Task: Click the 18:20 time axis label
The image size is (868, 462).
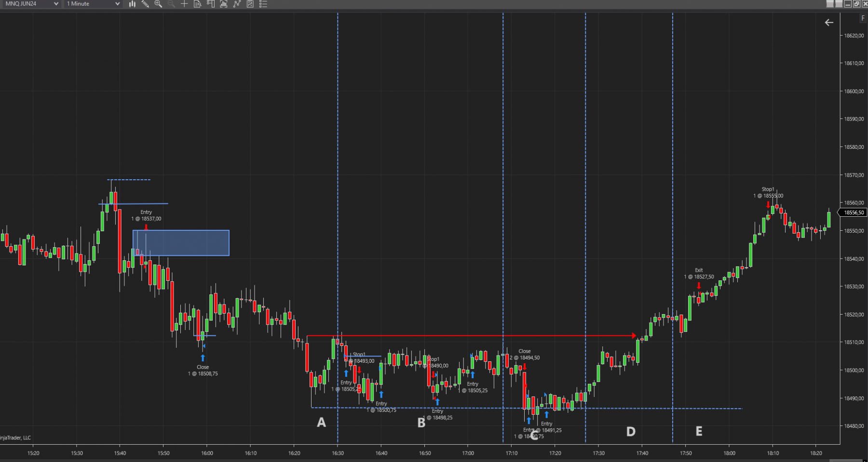Action: tap(816, 453)
